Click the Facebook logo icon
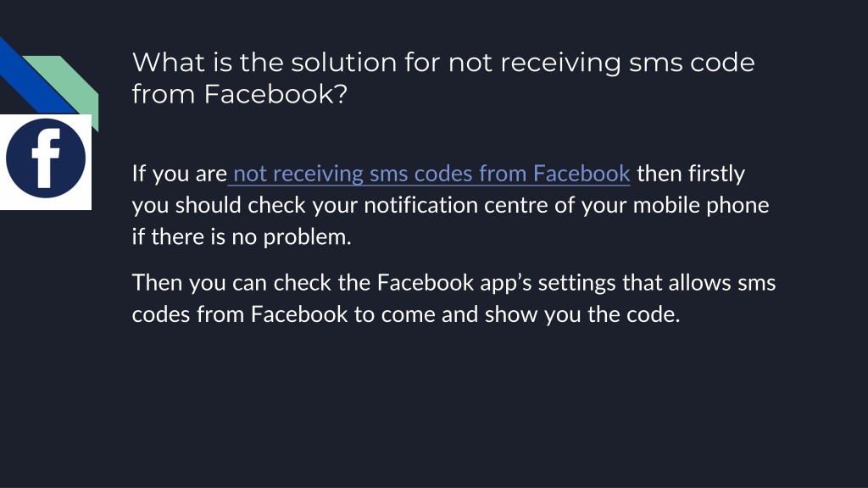The height and width of the screenshot is (488, 868). 46,158
